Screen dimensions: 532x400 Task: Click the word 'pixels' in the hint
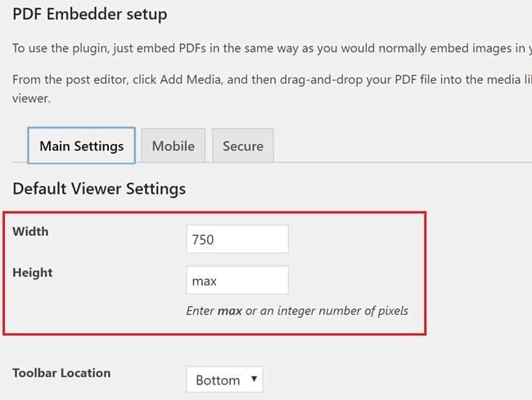(389, 311)
